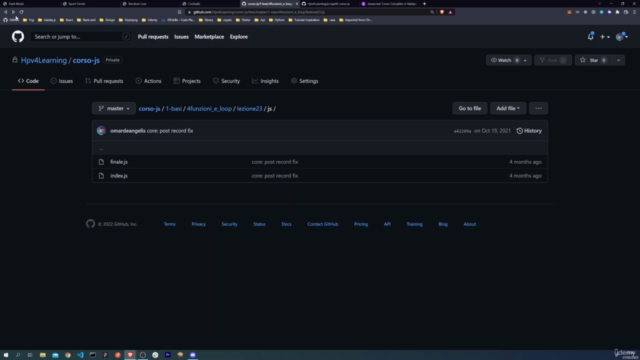640x360 pixels.
Task: Click the GitHub octocat logo in header
Action: coord(18,37)
